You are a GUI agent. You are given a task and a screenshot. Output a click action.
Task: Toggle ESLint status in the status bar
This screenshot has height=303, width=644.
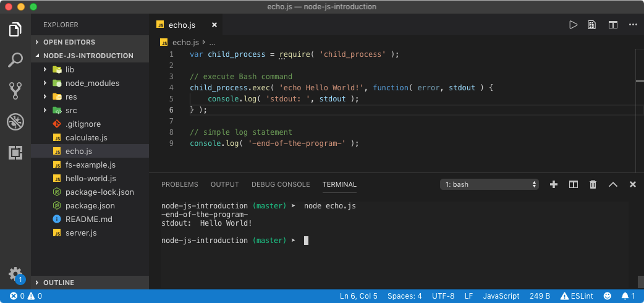[x=577, y=296]
